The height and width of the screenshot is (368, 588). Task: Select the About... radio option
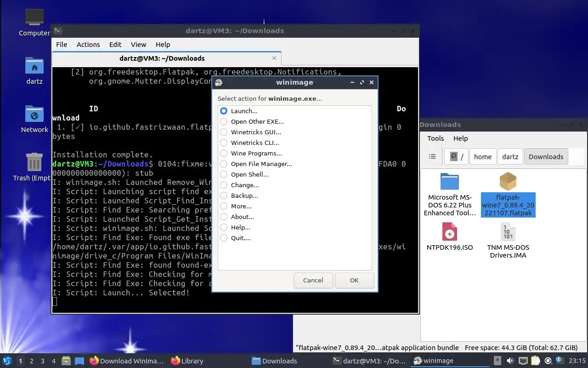224,217
